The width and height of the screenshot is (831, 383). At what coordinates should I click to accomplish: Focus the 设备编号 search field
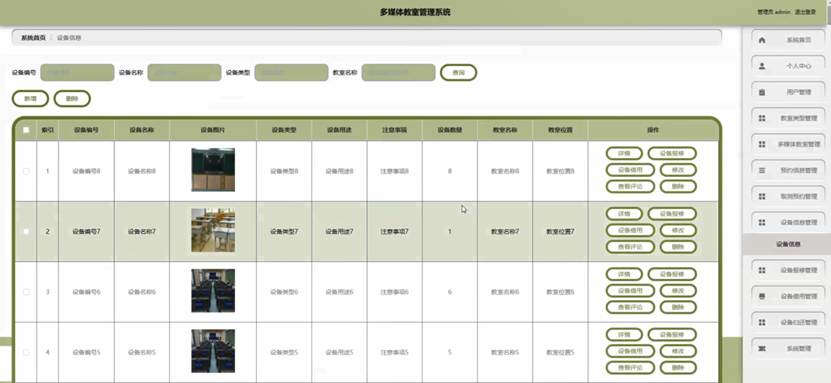pos(77,73)
